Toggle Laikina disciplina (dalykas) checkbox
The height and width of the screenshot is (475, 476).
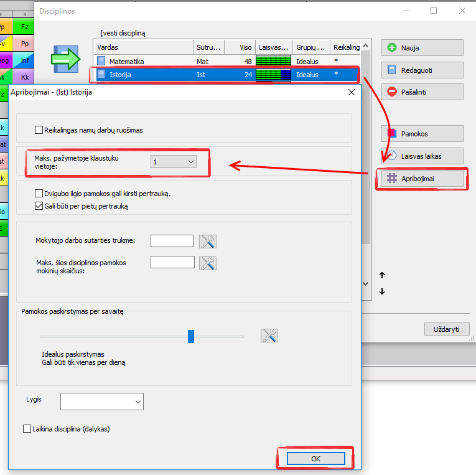pyautogui.click(x=27, y=428)
